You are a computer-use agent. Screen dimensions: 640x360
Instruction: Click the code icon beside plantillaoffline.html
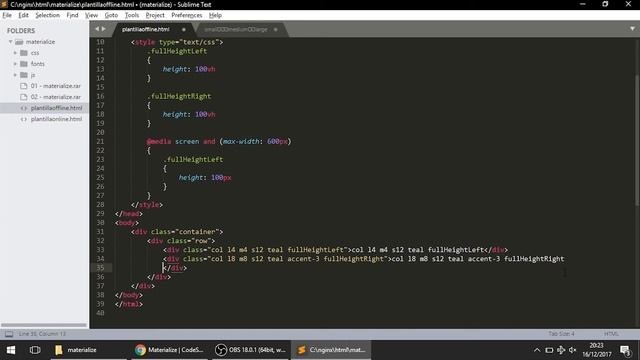(24, 108)
